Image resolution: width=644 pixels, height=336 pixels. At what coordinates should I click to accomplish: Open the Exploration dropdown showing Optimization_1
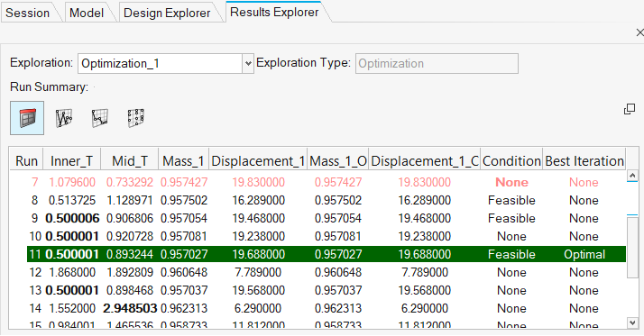tap(166, 64)
